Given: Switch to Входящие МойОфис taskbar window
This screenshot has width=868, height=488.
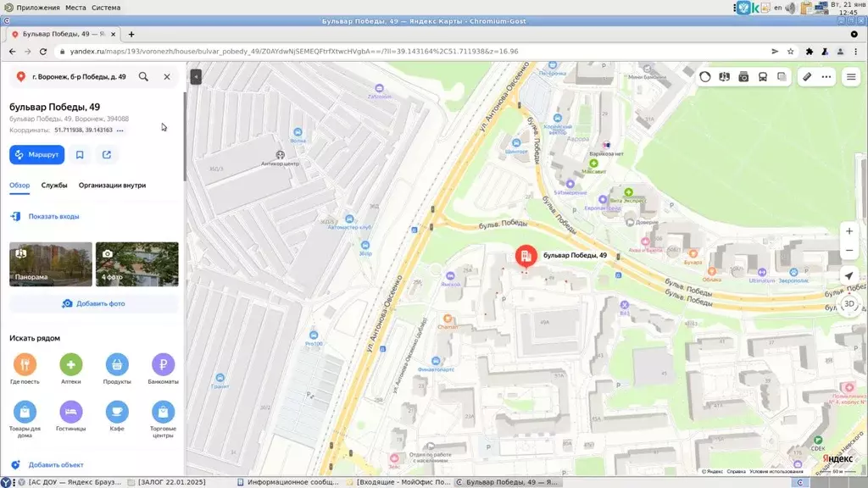Looking at the screenshot, I should tap(398, 482).
